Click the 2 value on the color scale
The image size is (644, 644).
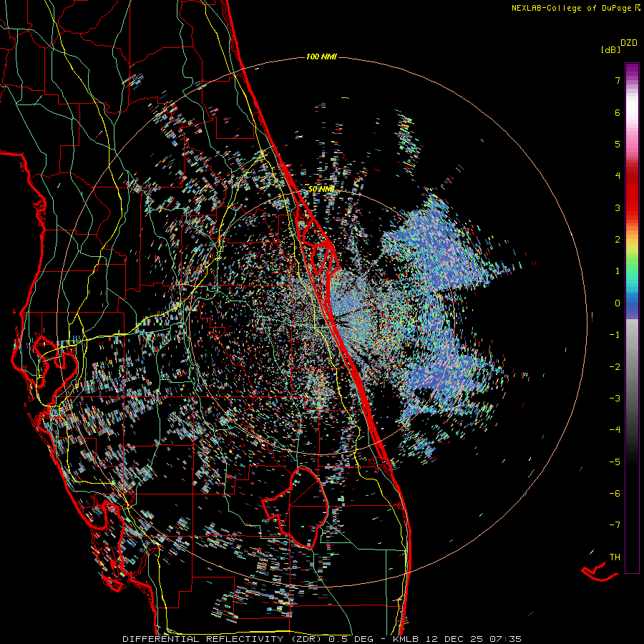coord(618,240)
